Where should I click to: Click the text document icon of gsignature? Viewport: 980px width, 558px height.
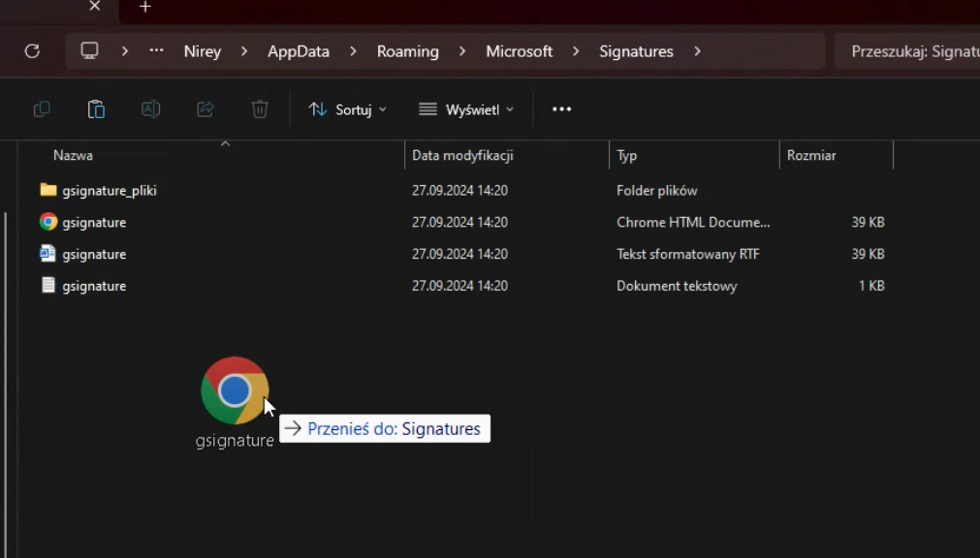tap(48, 285)
